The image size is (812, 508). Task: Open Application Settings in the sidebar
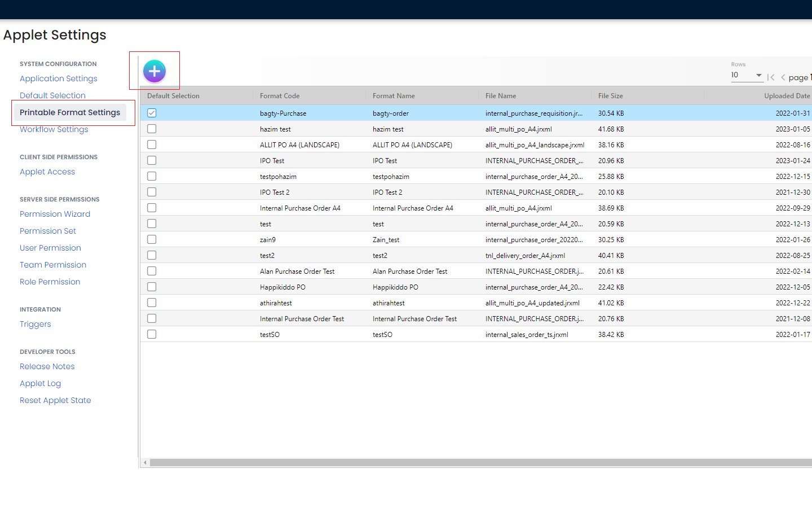59,78
